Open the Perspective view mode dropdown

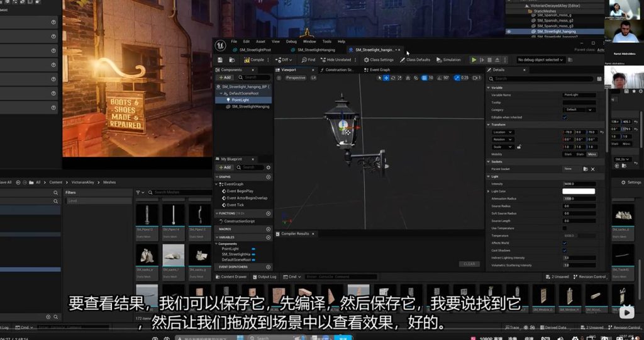[295, 77]
